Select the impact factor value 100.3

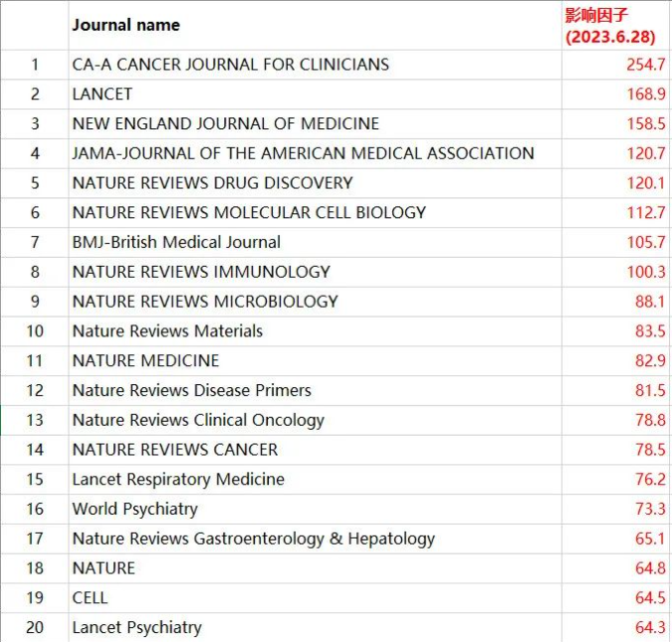click(x=646, y=272)
